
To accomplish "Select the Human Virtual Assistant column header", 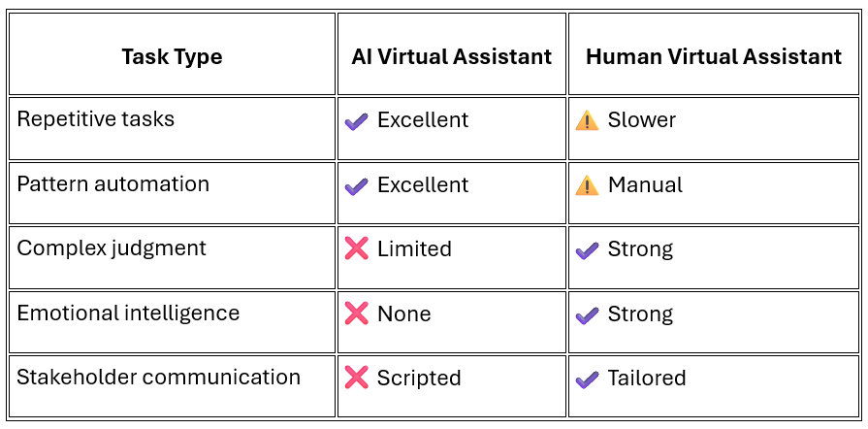I will (714, 54).
